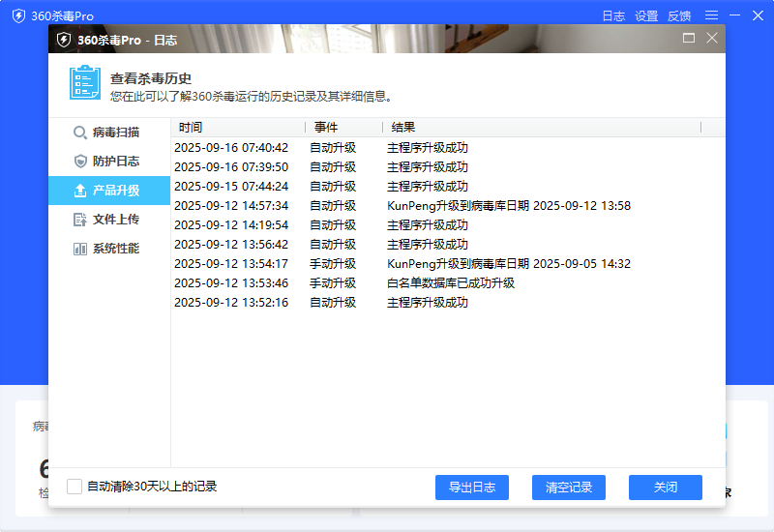Select the 白名单数据库已成功升级 log entry
This screenshot has width=774, height=532.
(451, 283)
